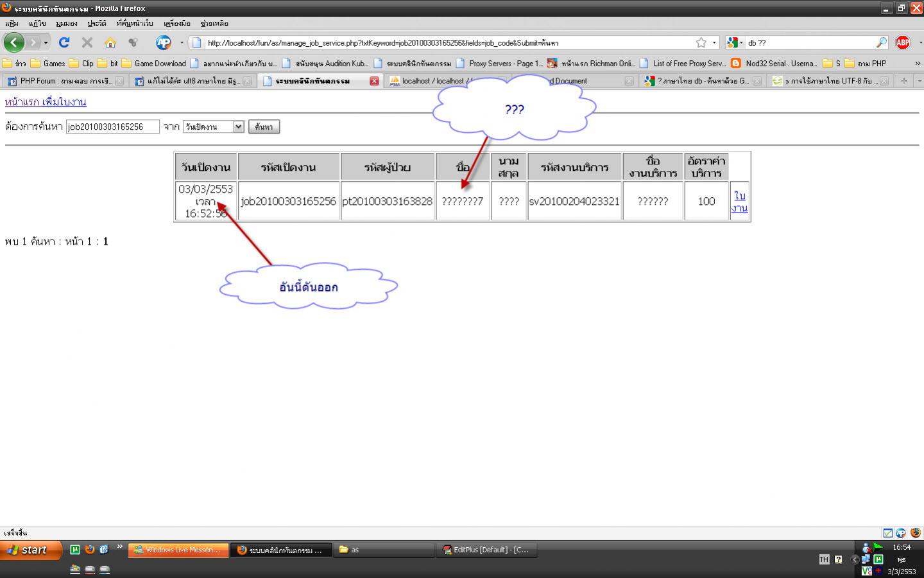This screenshot has height=578, width=924.
Task: Click the AP toolbar icon beside the address bar
Action: pos(164,42)
